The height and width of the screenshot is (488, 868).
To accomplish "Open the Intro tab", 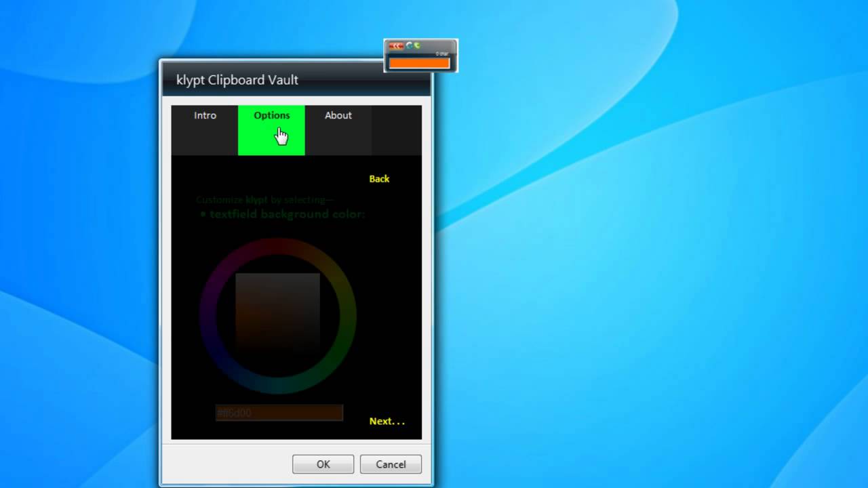I will pyautogui.click(x=205, y=129).
